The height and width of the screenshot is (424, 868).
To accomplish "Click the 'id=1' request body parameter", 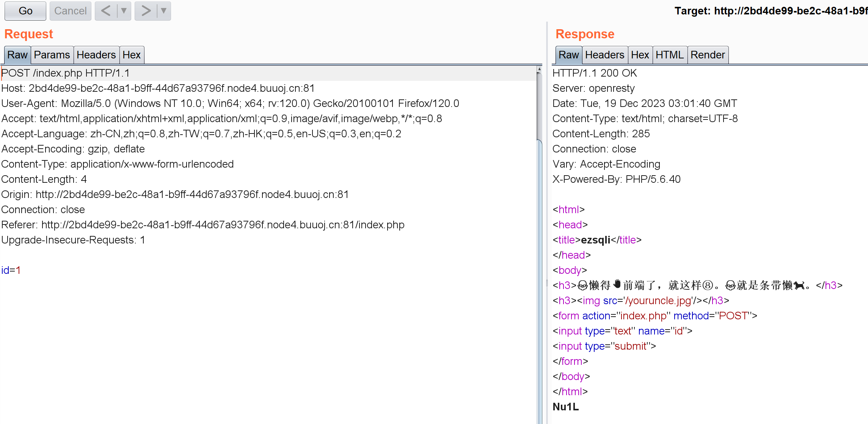I will [x=11, y=270].
